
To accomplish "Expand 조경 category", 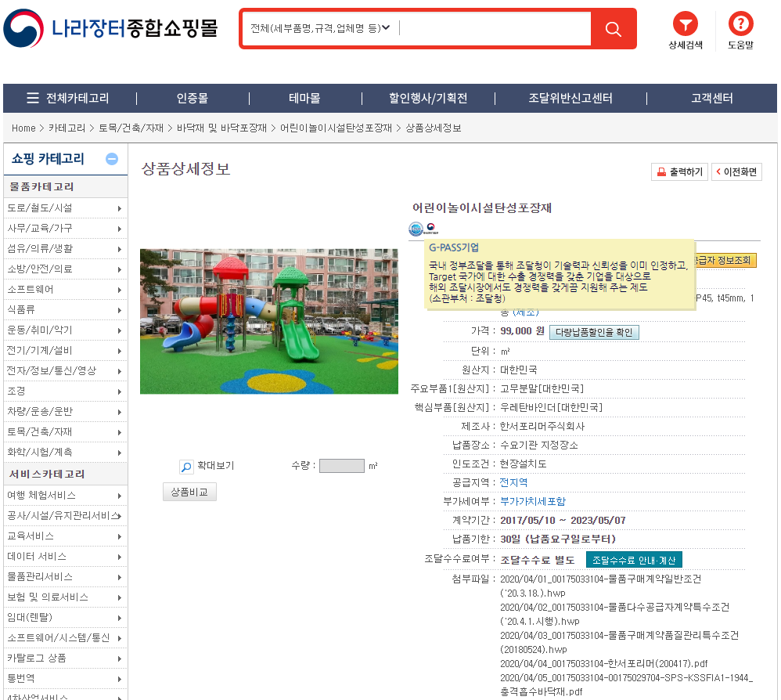I will (65, 391).
